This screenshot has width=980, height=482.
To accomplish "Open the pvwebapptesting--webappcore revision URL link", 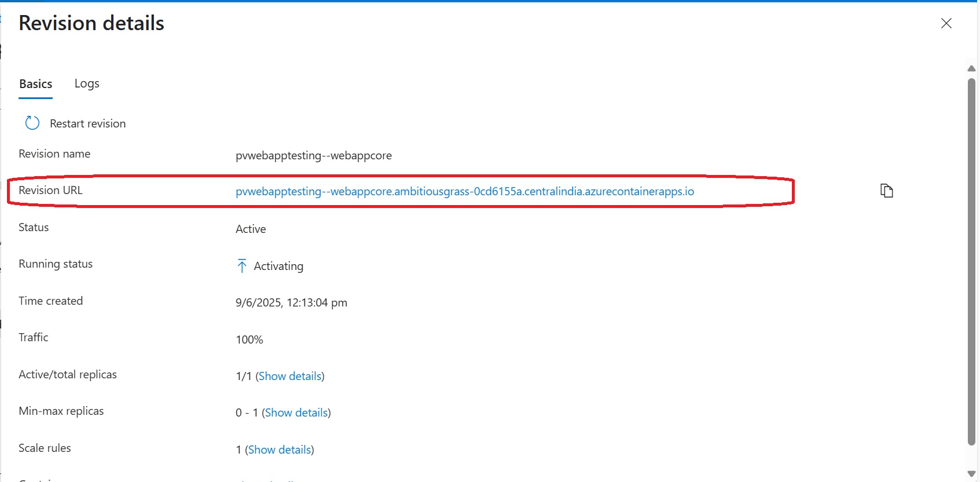I will [464, 192].
